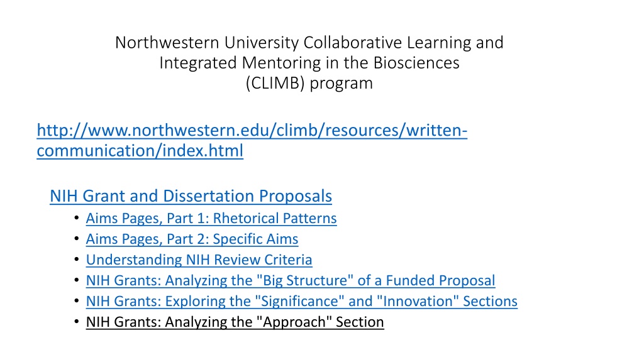Open the www.northwestern.edu/climb/resources URL link

click(x=252, y=131)
